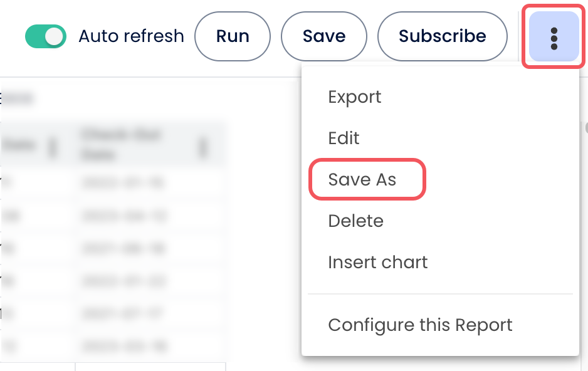Image resolution: width=588 pixels, height=371 pixels.
Task: Choose Export from the dropdown menu
Action: [x=355, y=97]
